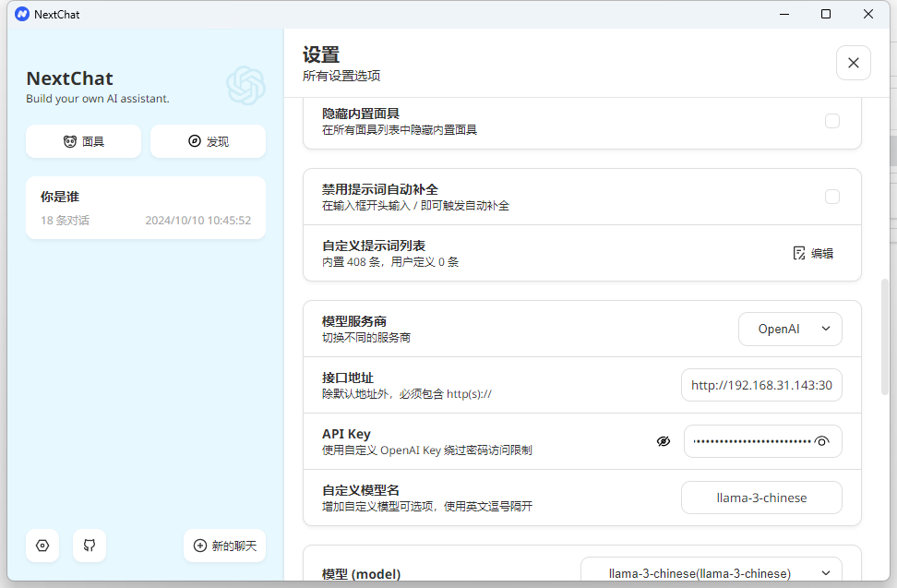This screenshot has width=897, height=588.
Task: Click the settings panel vertical scrollbar
Action: [x=885, y=336]
